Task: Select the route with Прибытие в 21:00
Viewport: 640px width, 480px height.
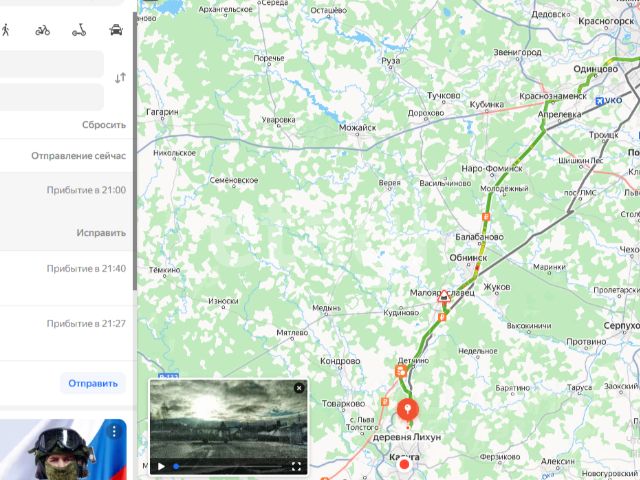Action: [66, 190]
